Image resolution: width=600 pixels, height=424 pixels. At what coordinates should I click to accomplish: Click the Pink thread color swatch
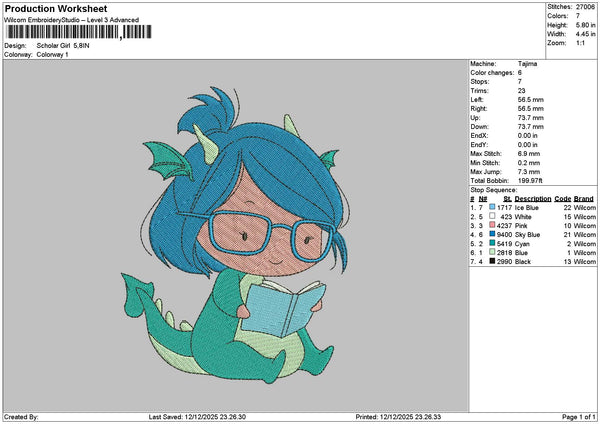(x=492, y=225)
